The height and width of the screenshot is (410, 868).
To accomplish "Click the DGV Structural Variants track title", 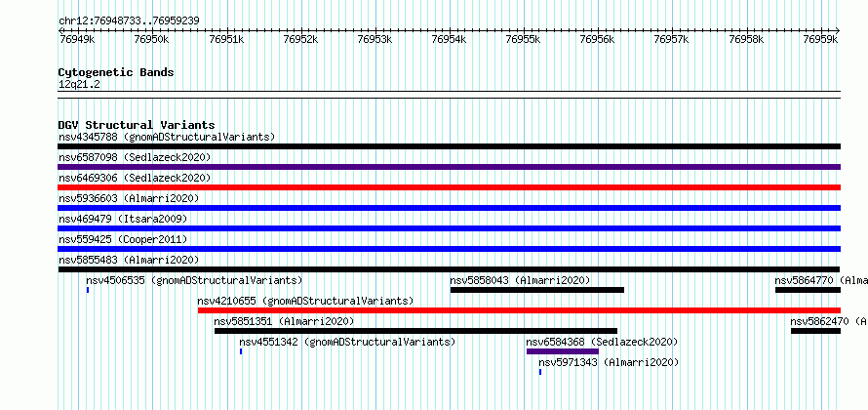I will coord(137,125).
